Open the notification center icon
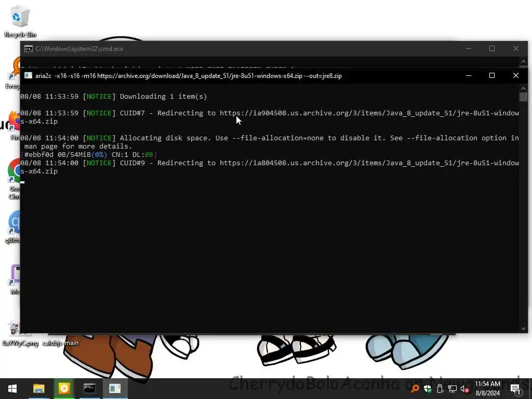This screenshot has width=532, height=399. [515, 389]
